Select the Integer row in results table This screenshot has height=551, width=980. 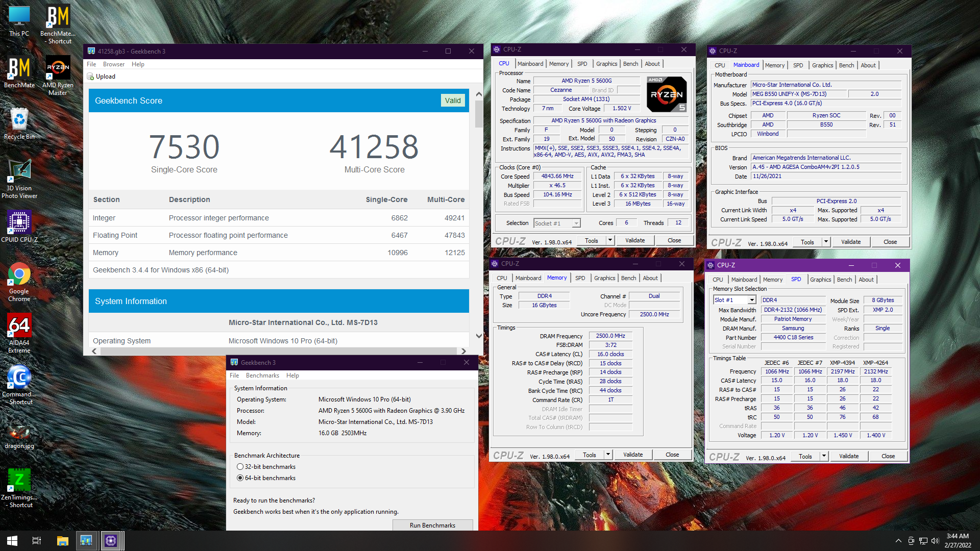[279, 218]
